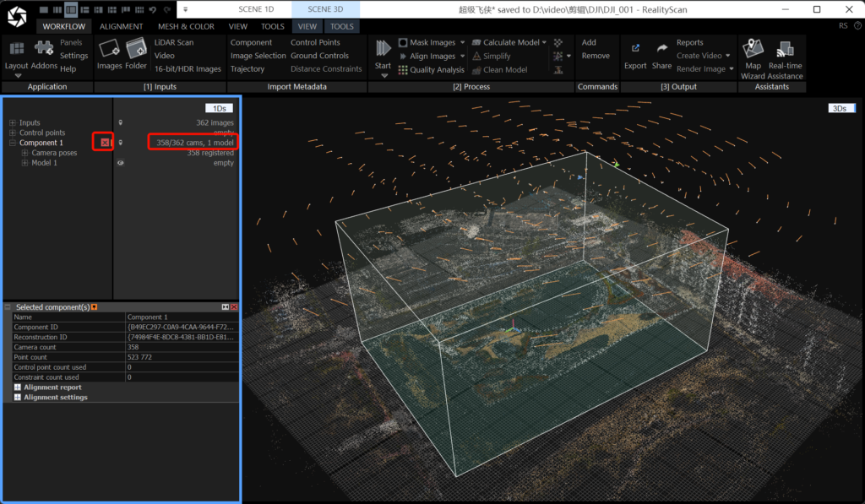This screenshot has width=865, height=504.
Task: Open Real-time Assistance
Action: 786,49
